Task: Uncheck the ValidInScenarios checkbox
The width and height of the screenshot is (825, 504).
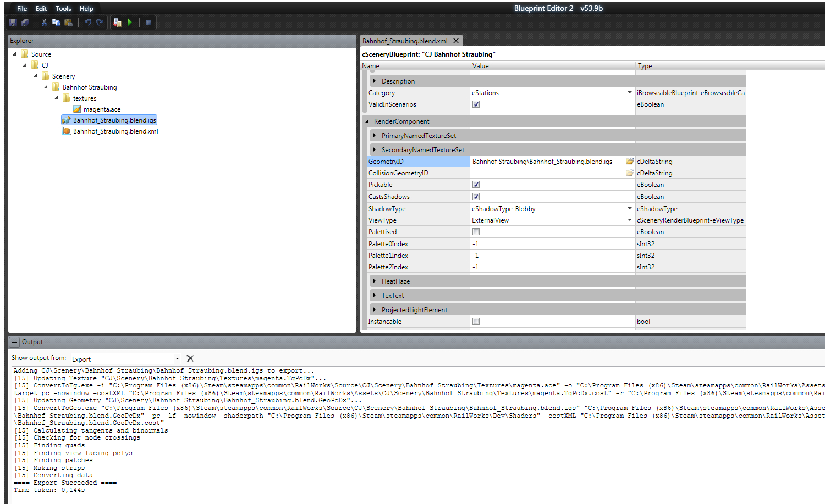Action: point(476,104)
